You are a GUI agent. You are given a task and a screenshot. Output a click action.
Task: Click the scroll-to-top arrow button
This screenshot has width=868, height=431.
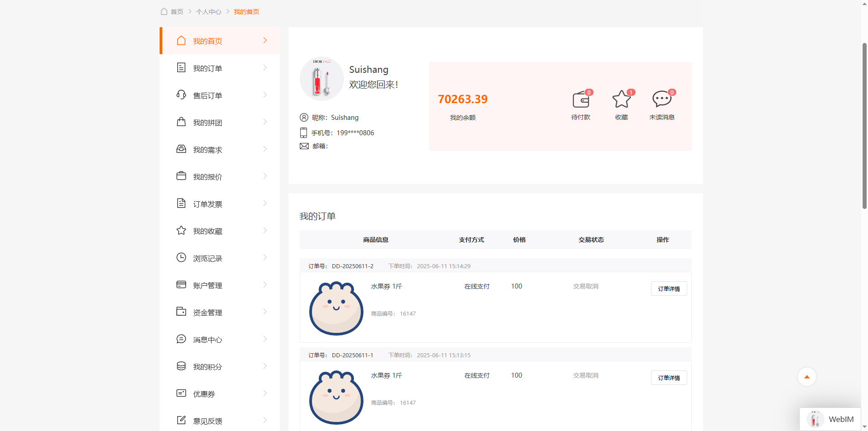[807, 377]
